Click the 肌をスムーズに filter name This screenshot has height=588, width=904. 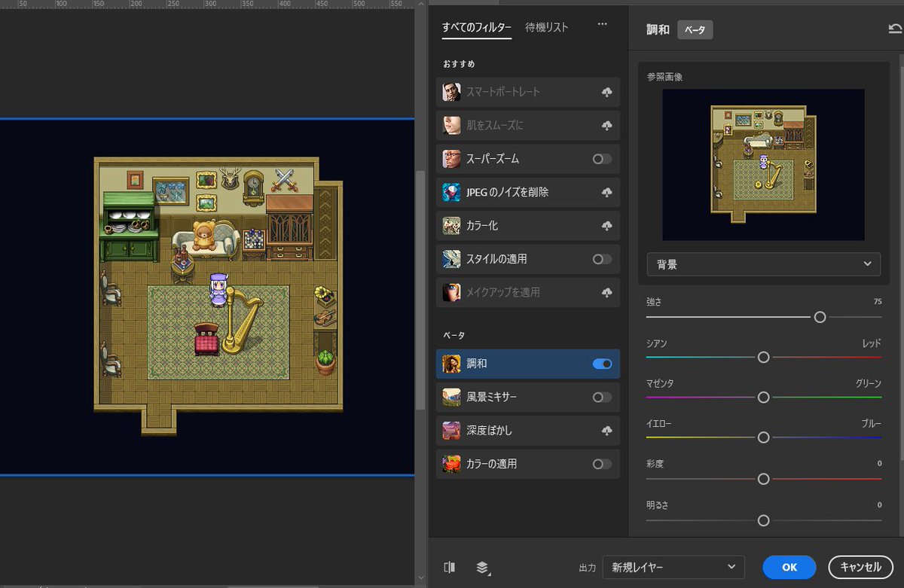click(494, 125)
